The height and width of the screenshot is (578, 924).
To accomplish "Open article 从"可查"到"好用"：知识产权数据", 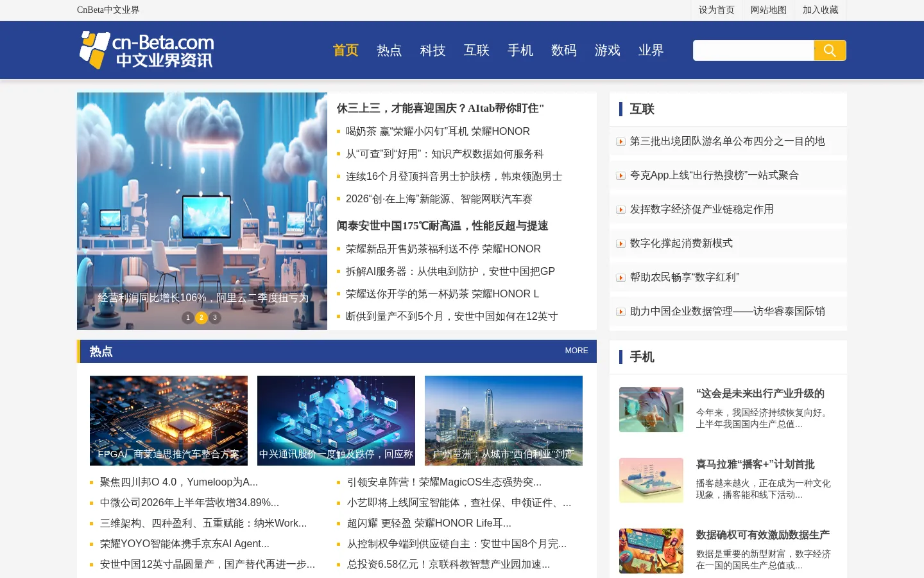I will tap(445, 154).
